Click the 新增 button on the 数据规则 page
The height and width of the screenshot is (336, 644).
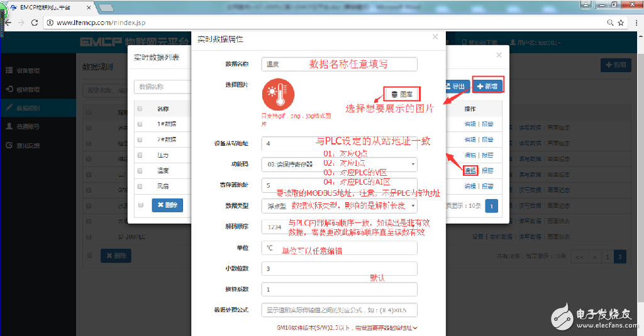coord(616,65)
